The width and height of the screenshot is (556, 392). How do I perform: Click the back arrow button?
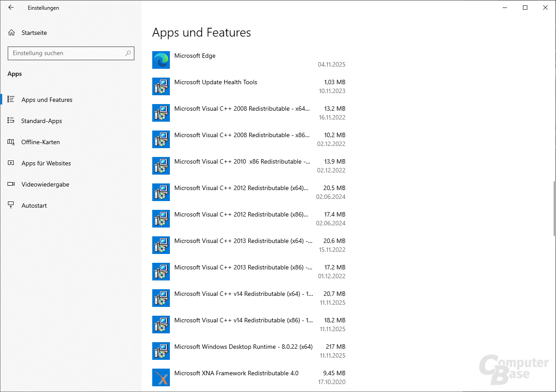[11, 7]
